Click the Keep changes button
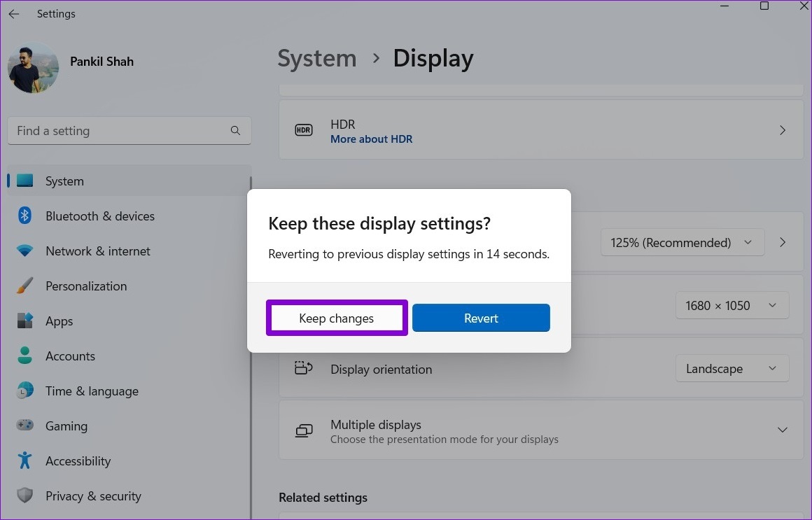 pyautogui.click(x=337, y=318)
